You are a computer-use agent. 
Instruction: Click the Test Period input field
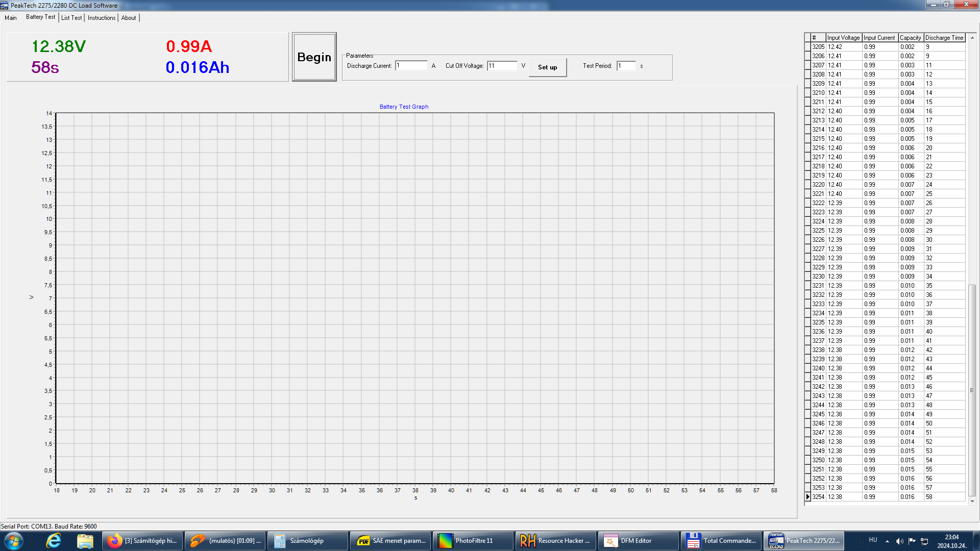[626, 66]
